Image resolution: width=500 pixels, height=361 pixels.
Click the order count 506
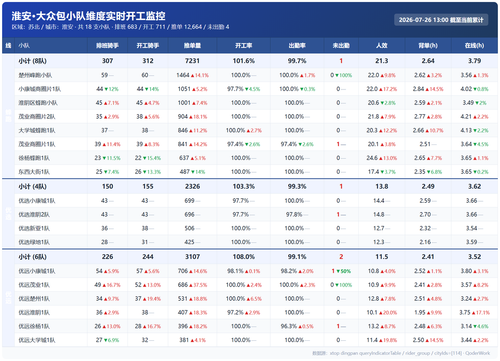pos(189,228)
